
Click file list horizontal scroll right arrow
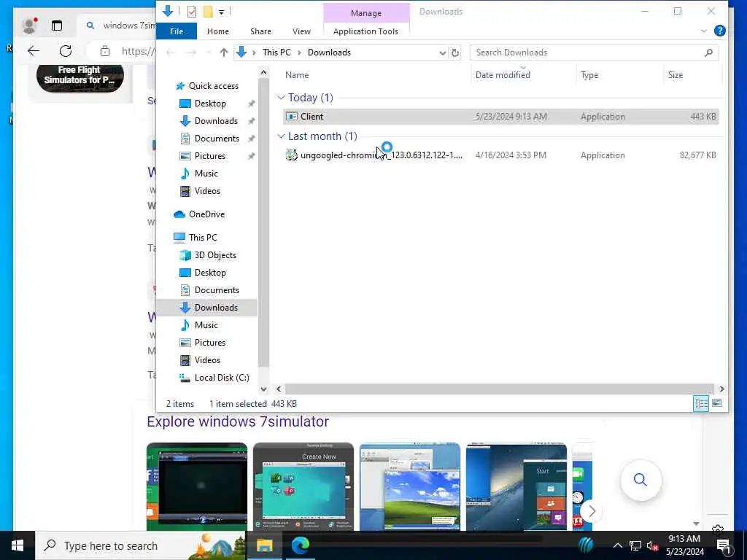pyautogui.click(x=721, y=389)
